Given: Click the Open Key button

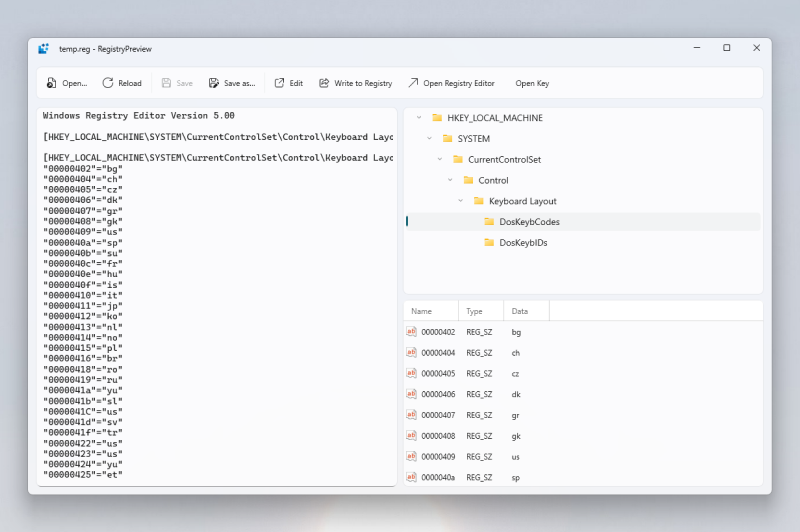Looking at the screenshot, I should (x=532, y=83).
